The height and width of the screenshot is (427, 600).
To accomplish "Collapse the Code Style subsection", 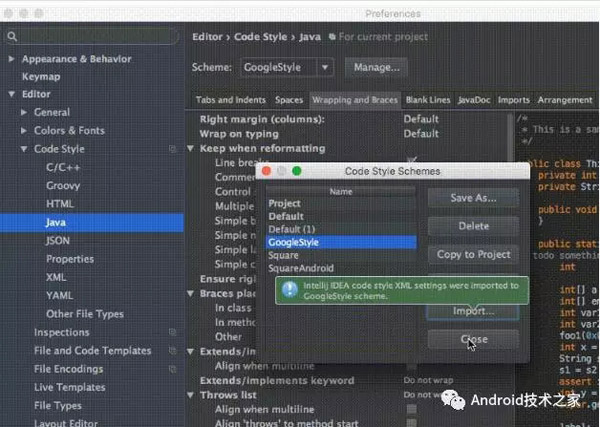I will point(24,149).
